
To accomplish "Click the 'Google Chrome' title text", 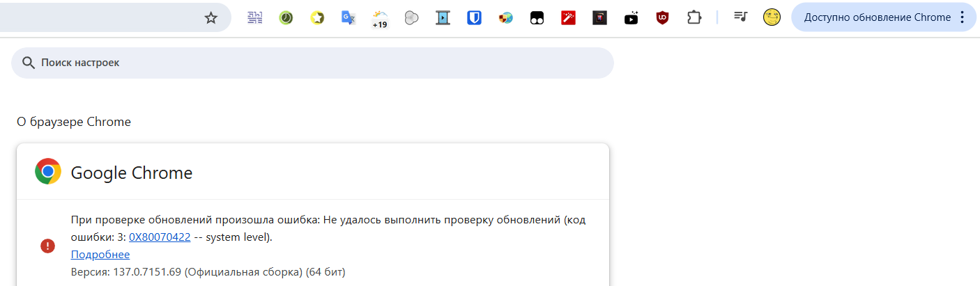I will pos(132,173).
